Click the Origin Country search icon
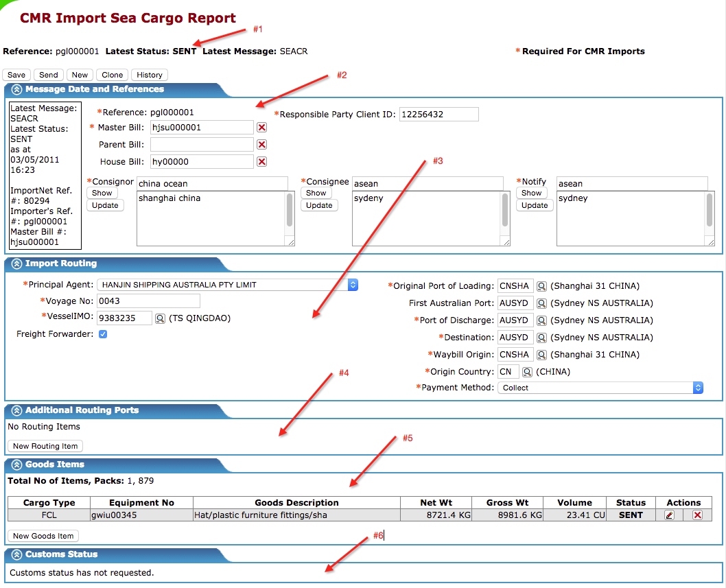The image size is (726, 588). (x=527, y=372)
